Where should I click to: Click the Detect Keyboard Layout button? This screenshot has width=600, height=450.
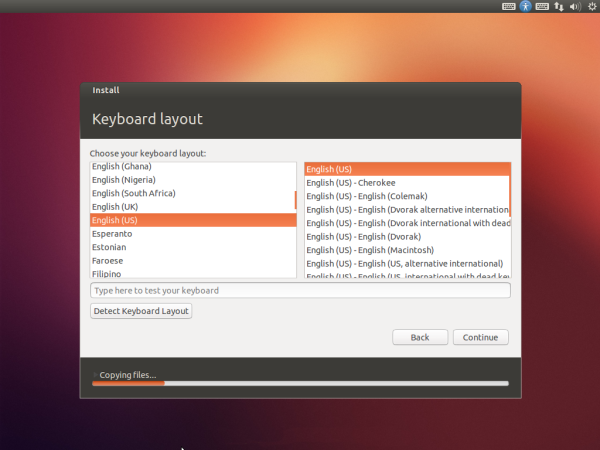[x=141, y=311]
